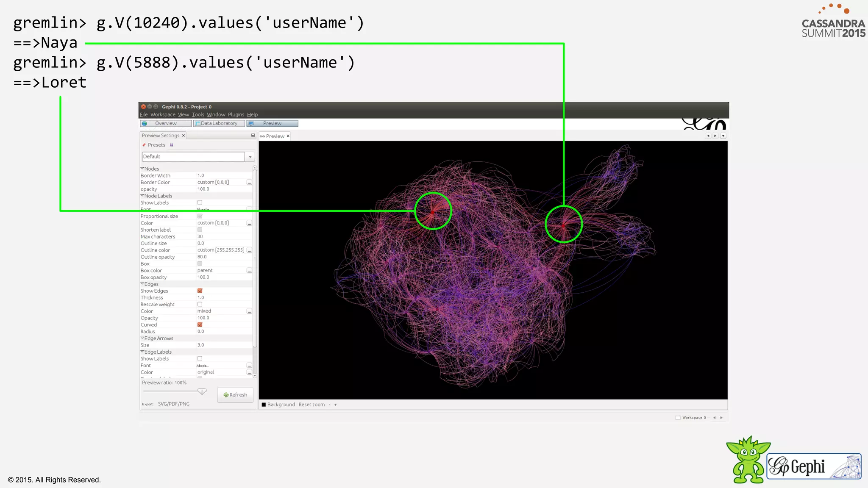Image resolution: width=868 pixels, height=488 pixels.
Task: Enable Show Labels under Edge Labels
Action: point(200,359)
